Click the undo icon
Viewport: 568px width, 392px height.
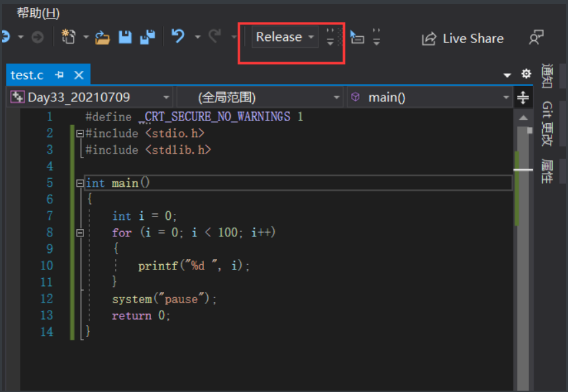tap(178, 36)
